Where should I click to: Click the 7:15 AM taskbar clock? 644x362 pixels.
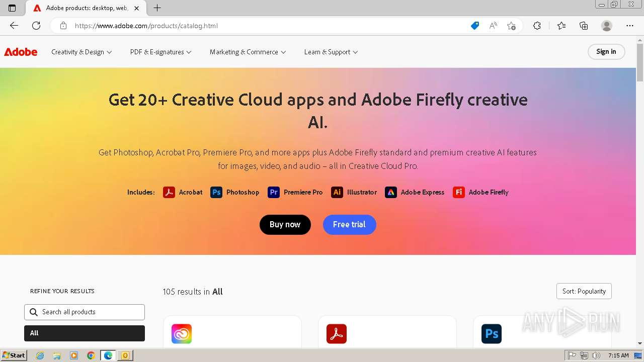click(x=618, y=355)
